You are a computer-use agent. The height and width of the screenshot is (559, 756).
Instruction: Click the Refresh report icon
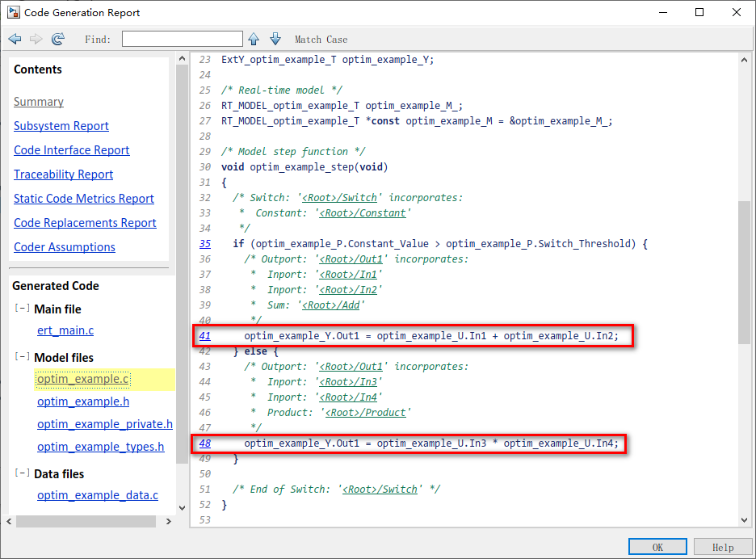point(58,39)
